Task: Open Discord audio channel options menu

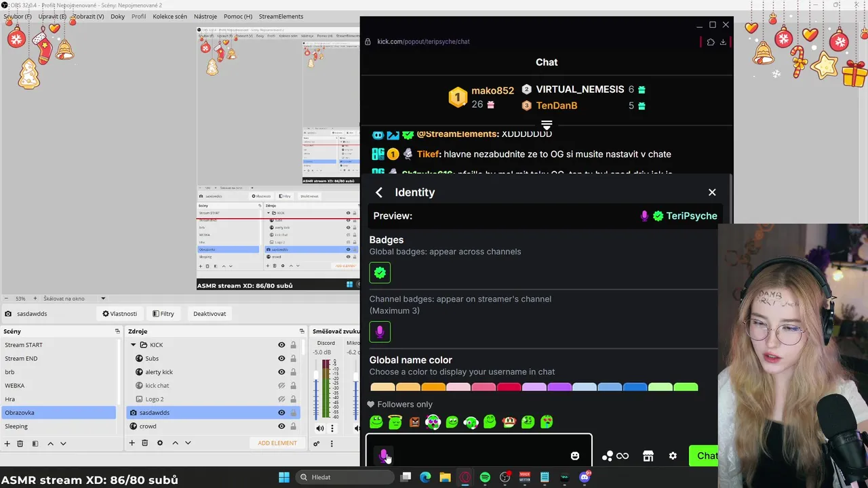Action: coord(332,428)
